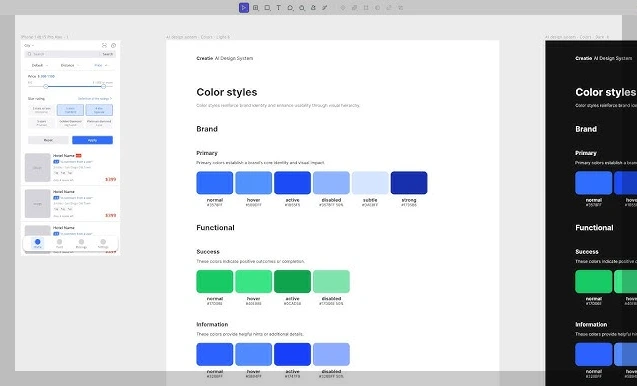Click the dimmed square crop icon in toolbar
637x386 pixels.
click(366, 8)
